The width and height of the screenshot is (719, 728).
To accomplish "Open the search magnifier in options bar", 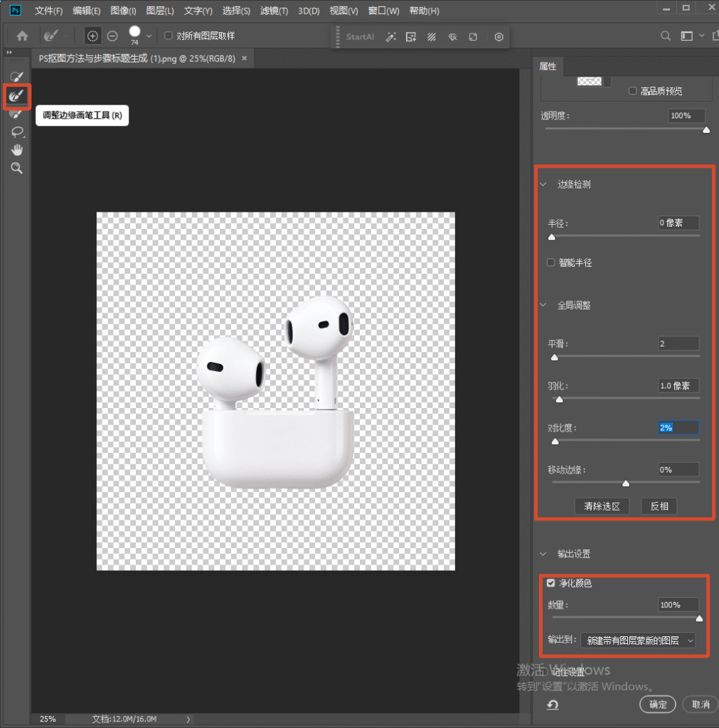I will click(666, 36).
